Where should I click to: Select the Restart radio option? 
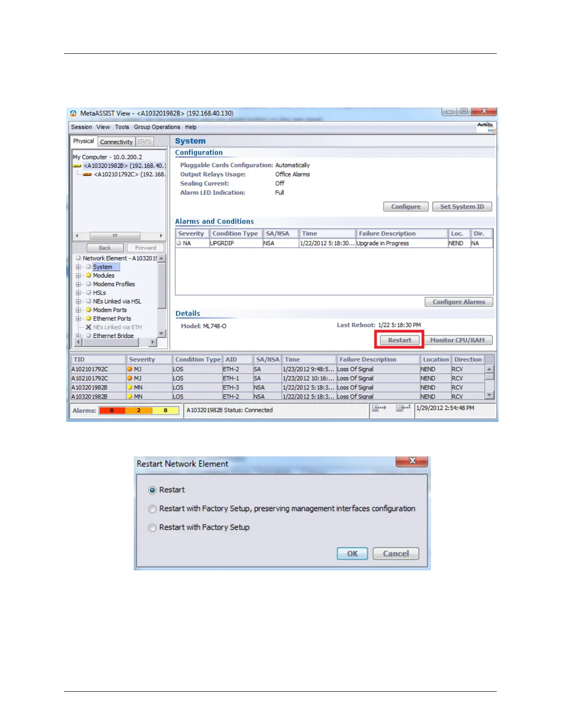tap(152, 490)
